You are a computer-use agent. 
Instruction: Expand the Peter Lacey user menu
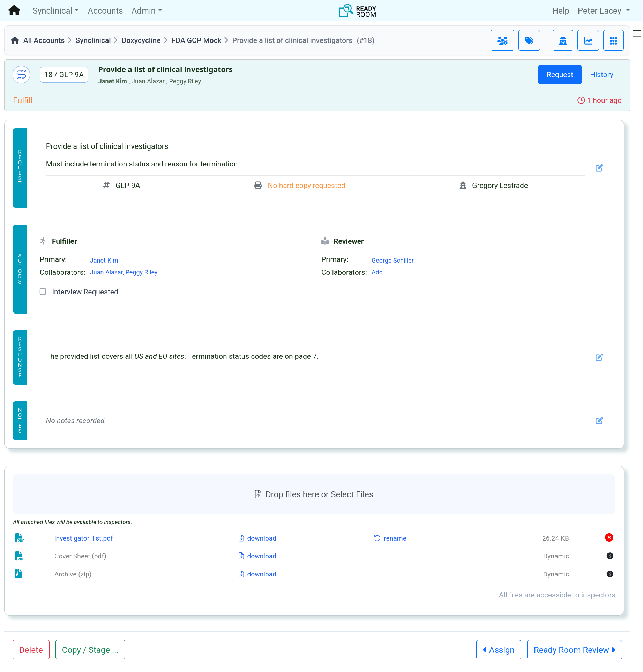pos(604,10)
